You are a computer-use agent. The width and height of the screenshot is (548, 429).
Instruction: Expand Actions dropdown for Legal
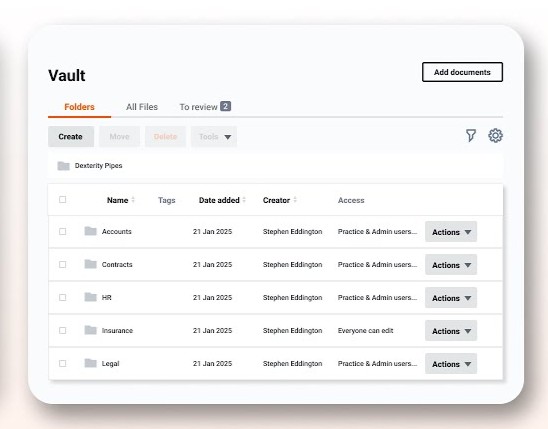[451, 364]
